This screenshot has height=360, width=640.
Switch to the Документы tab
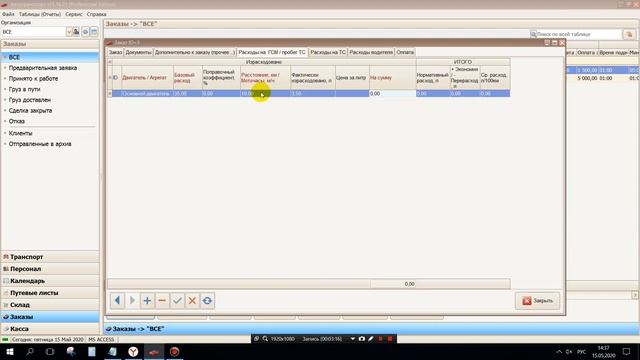pyautogui.click(x=138, y=52)
